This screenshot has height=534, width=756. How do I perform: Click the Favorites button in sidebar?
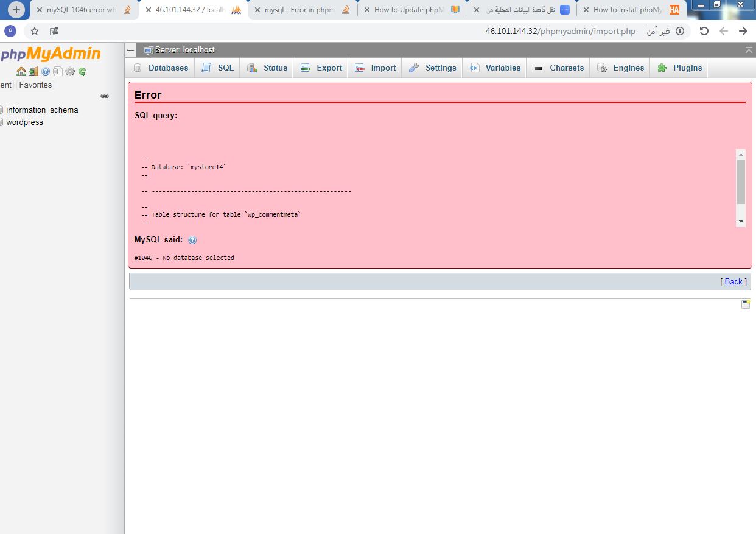[35, 85]
